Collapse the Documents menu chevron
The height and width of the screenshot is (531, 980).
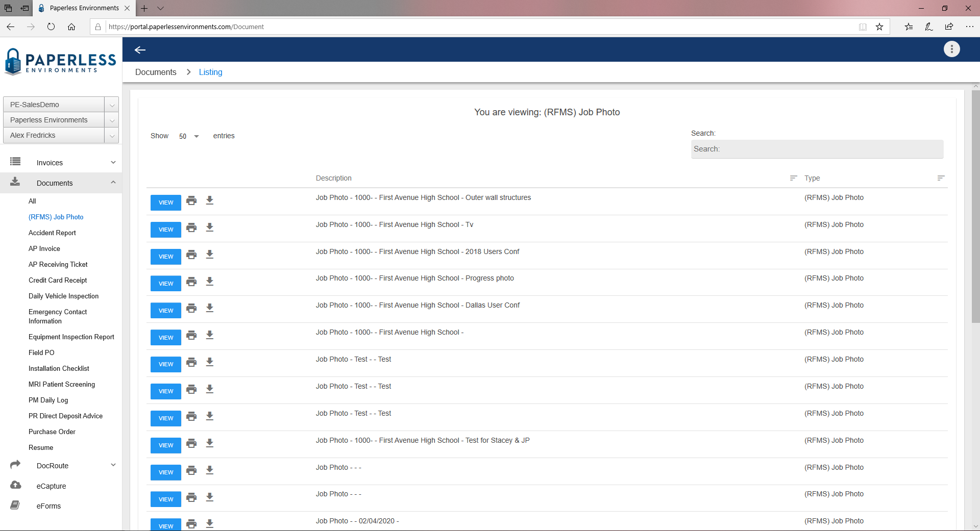(113, 183)
